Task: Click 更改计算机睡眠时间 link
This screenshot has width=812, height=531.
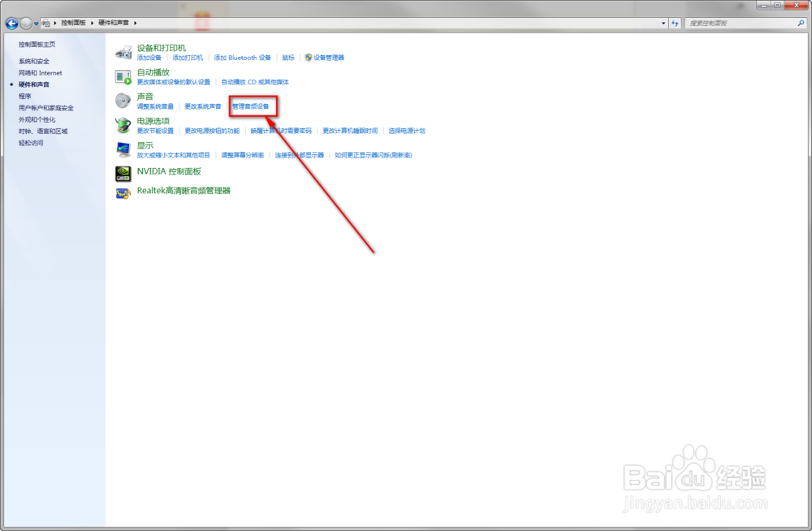Action: 350,131
